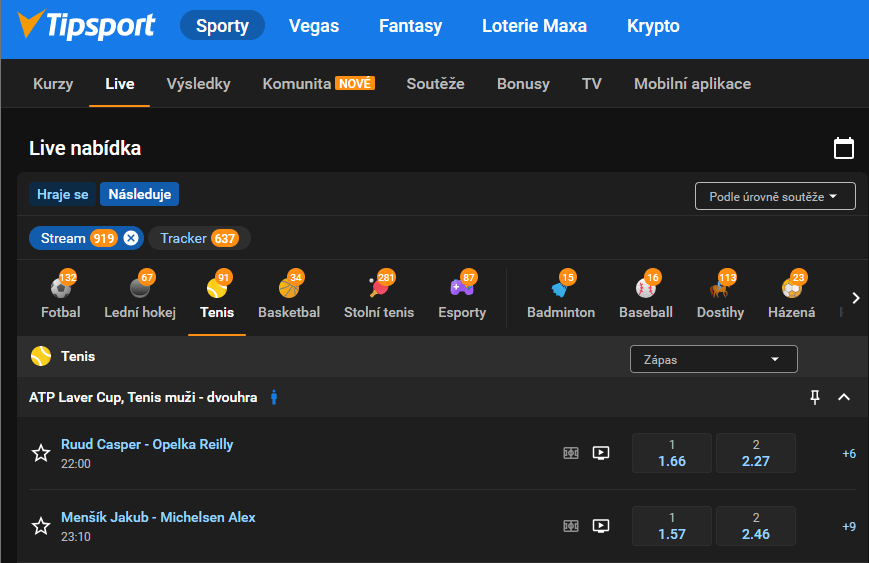
Task: Go to Výsledky section
Action: [x=198, y=84]
